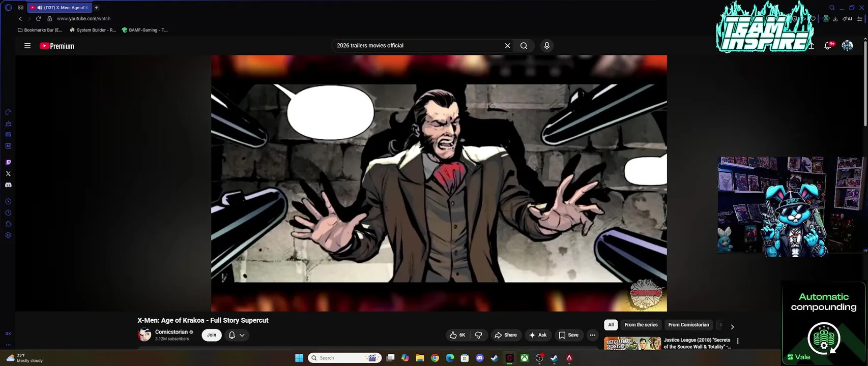Image resolution: width=868 pixels, height=366 pixels.
Task: Open the Windows Start menu
Action: [299, 358]
